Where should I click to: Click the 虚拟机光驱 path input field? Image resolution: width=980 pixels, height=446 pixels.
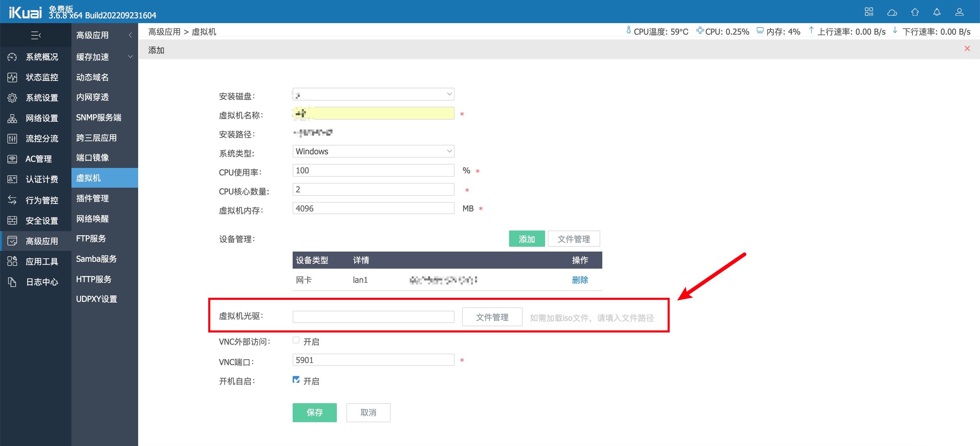pos(373,317)
